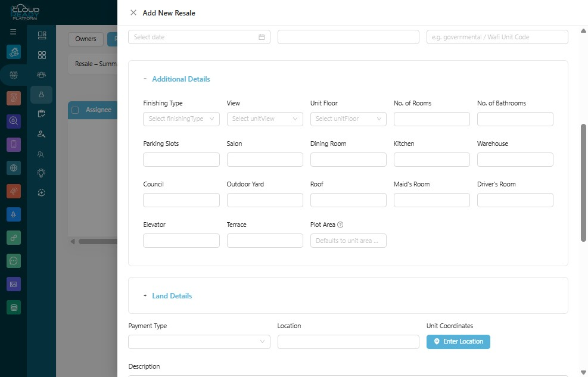Click the calendar icon in the date field
This screenshot has height=377, width=588.
coord(262,37)
